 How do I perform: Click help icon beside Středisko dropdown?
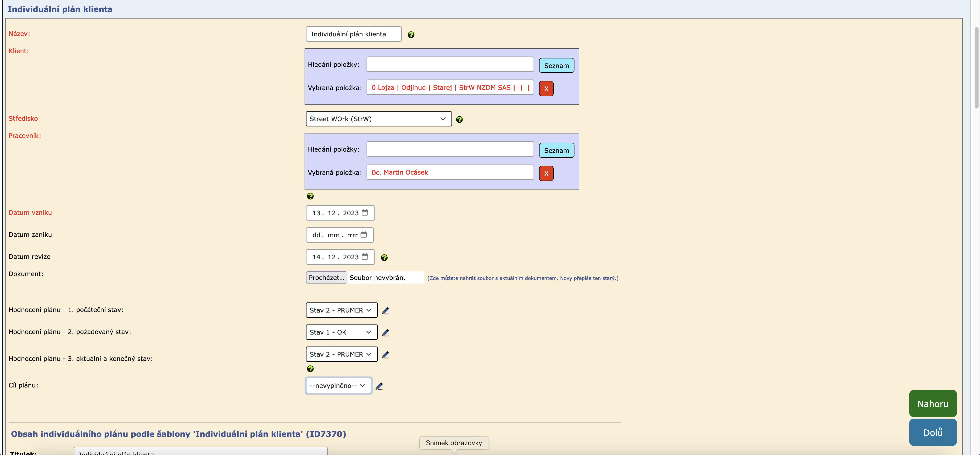pyautogui.click(x=459, y=119)
